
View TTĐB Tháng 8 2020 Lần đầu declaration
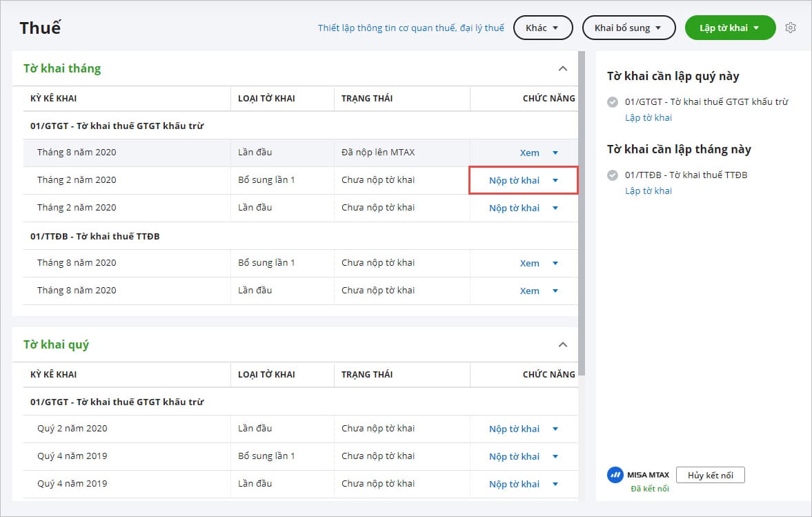pyautogui.click(x=529, y=291)
